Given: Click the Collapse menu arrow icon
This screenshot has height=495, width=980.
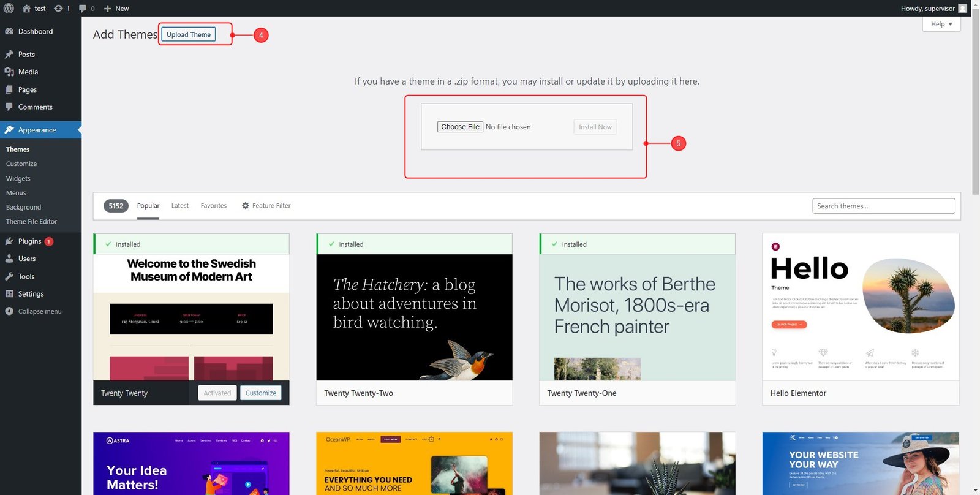Looking at the screenshot, I should (x=9, y=311).
